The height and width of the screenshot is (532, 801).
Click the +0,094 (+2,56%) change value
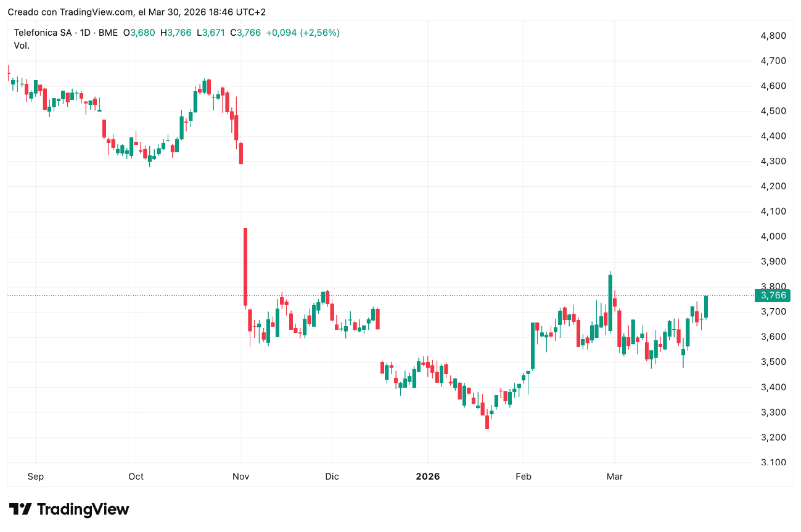pyautogui.click(x=303, y=33)
